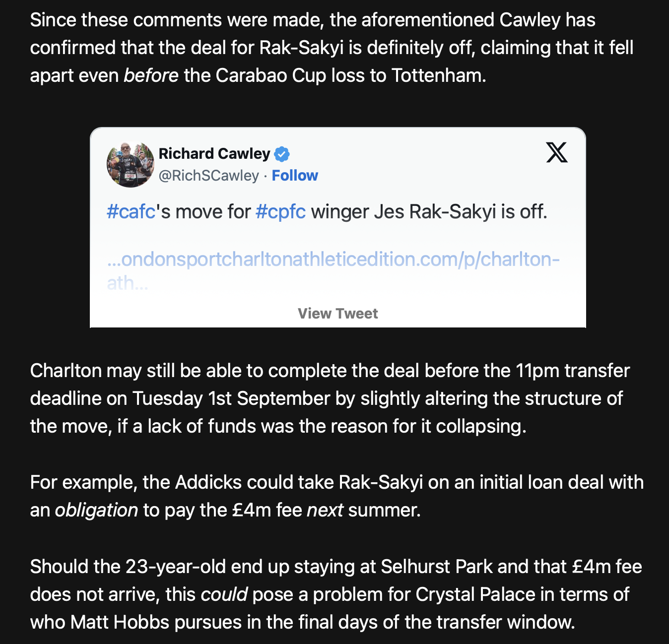The image size is (669, 644).
Task: Click the paragraph beginning 'Since these comments'
Action: 332,48
